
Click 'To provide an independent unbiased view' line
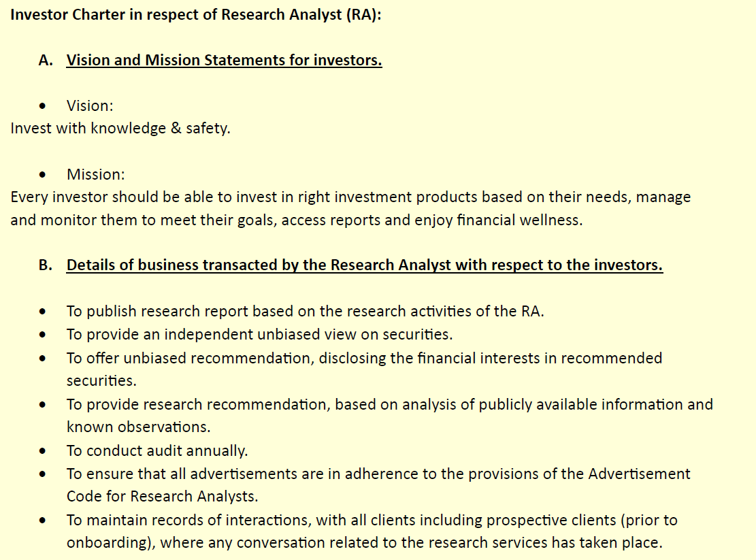click(259, 335)
